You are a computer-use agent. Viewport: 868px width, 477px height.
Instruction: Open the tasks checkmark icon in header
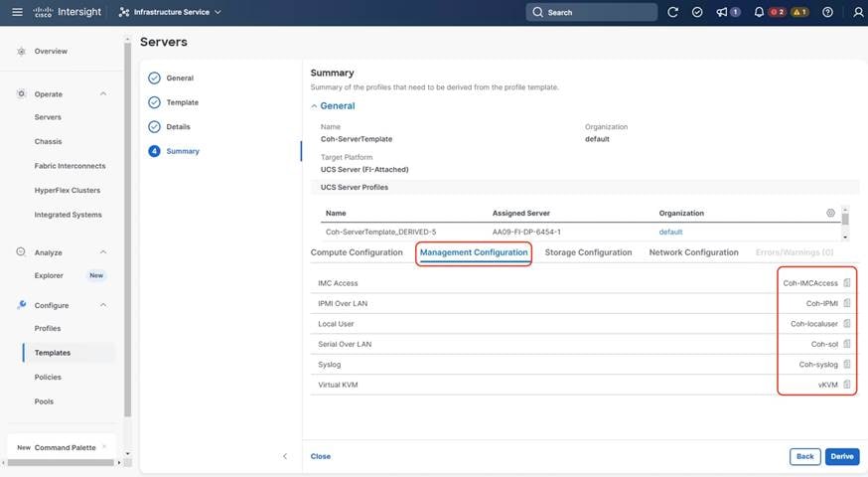(x=697, y=12)
